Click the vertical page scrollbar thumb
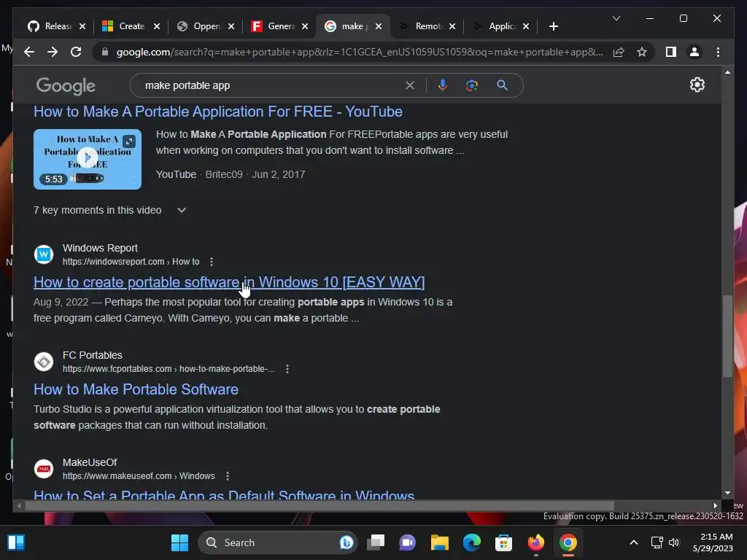The image size is (747, 560). click(727, 336)
